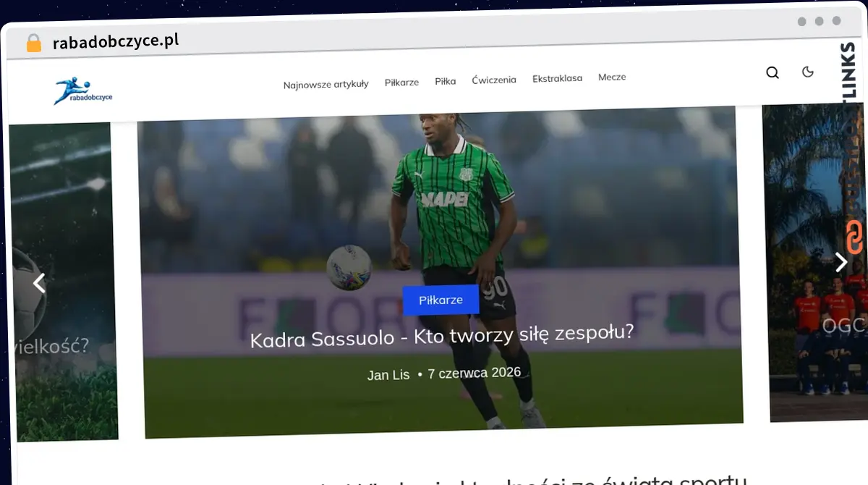
Task: Click date 7 czerwca 2026
Action: point(475,373)
